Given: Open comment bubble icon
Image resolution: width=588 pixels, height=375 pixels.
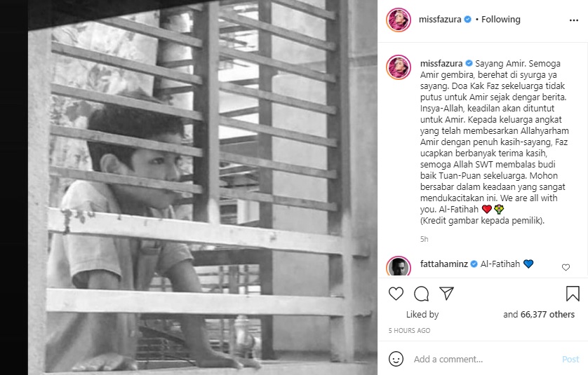Looking at the screenshot, I should pos(421,294).
